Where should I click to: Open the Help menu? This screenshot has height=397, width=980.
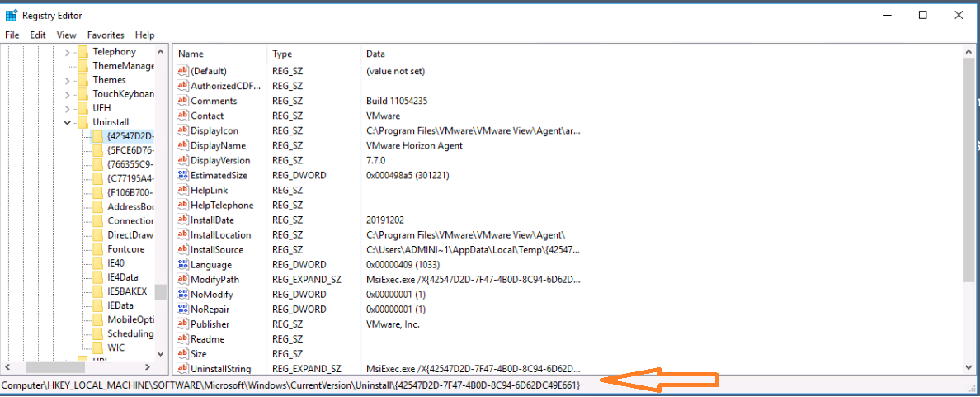pos(144,35)
